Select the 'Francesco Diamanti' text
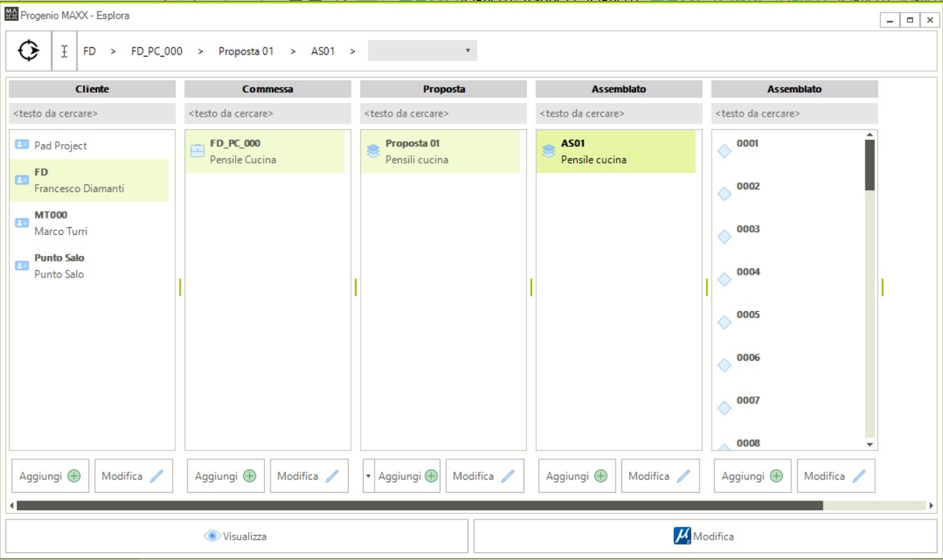This screenshot has width=943, height=560. (x=79, y=188)
